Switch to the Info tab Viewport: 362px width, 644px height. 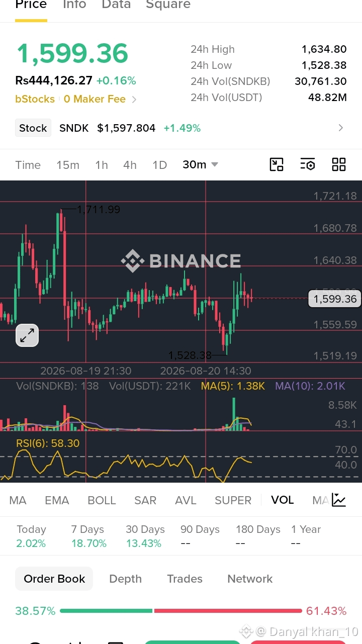tap(74, 5)
